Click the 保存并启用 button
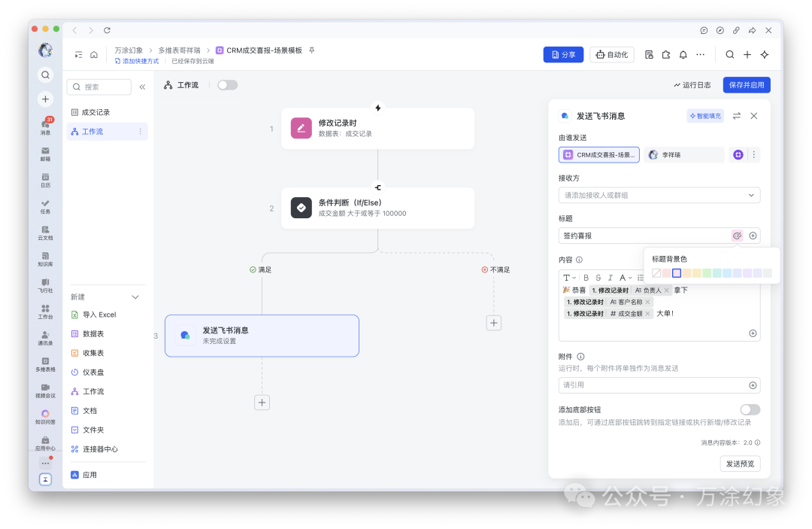The width and height of the screenshot is (812, 529). click(746, 84)
